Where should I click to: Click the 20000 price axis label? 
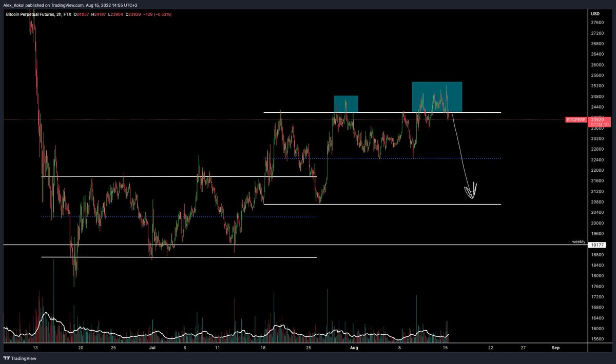596,223
